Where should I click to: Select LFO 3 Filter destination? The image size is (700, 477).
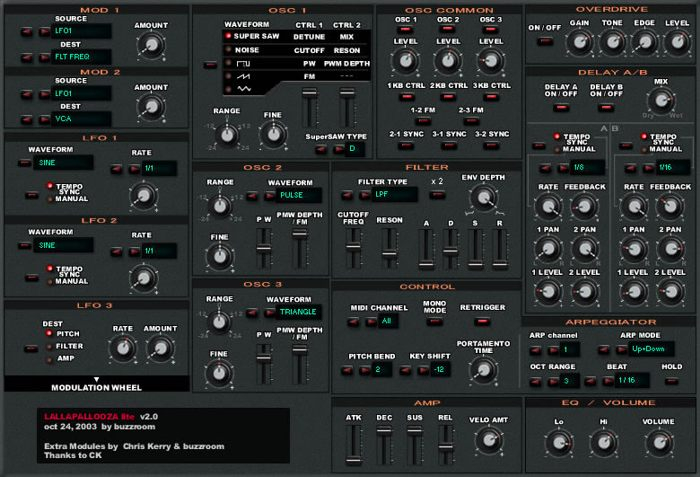click(46, 346)
